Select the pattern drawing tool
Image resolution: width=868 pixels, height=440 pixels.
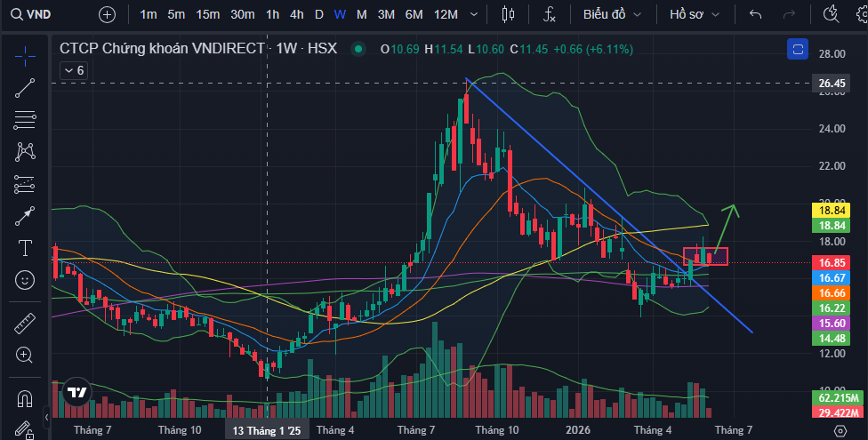25,152
